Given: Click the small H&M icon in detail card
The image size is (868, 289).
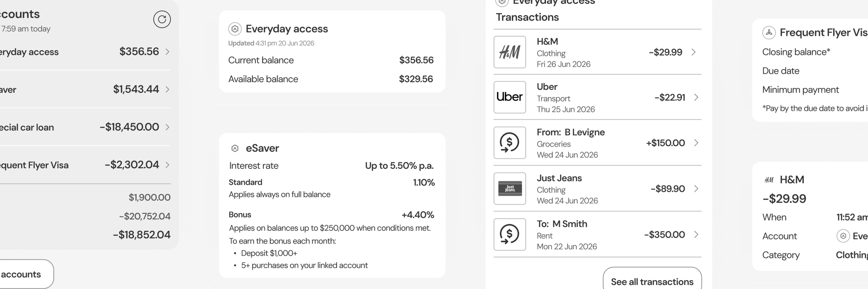Looking at the screenshot, I should tap(769, 180).
